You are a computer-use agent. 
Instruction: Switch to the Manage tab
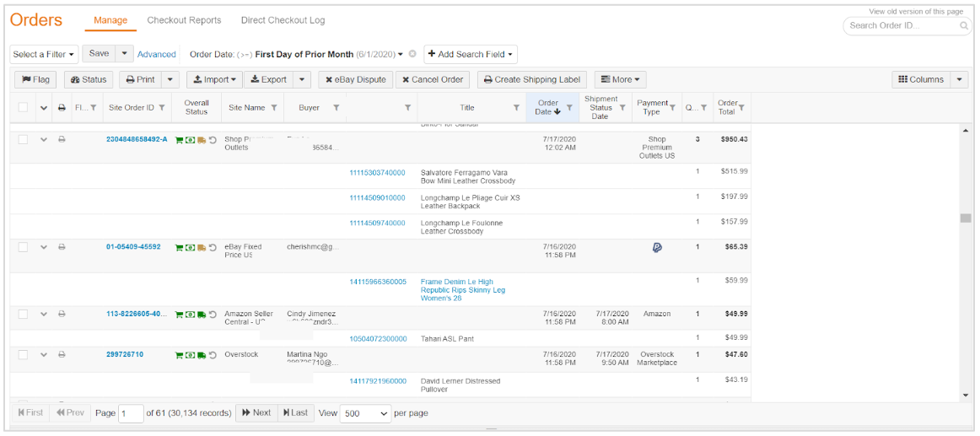coord(110,20)
